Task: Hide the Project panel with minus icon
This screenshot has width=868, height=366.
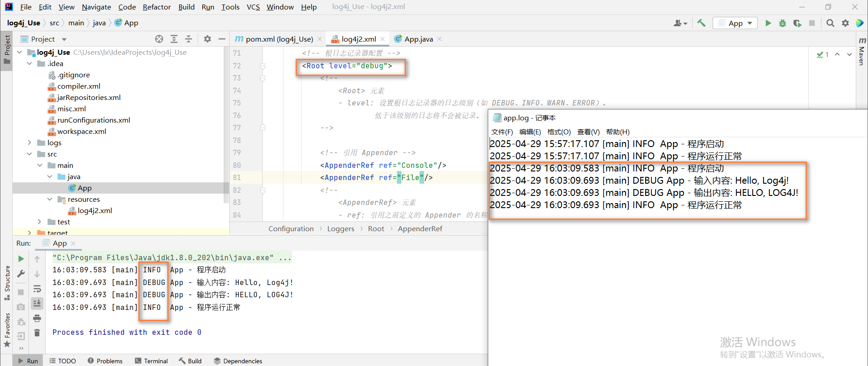Action: point(222,39)
